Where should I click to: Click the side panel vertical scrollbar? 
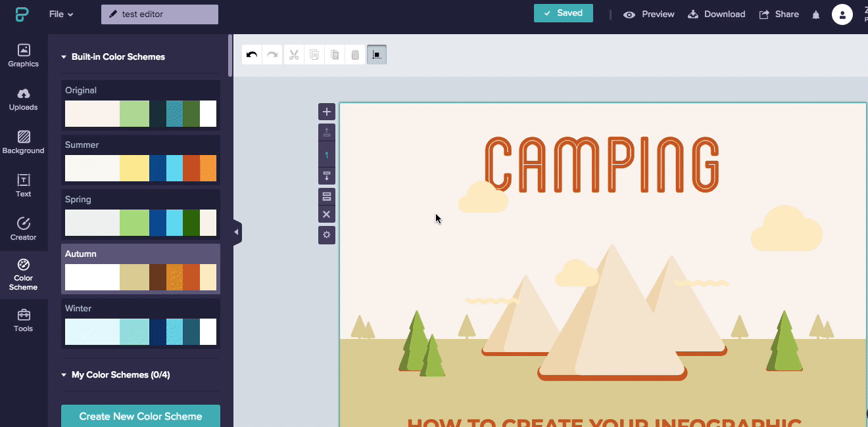pos(230,56)
